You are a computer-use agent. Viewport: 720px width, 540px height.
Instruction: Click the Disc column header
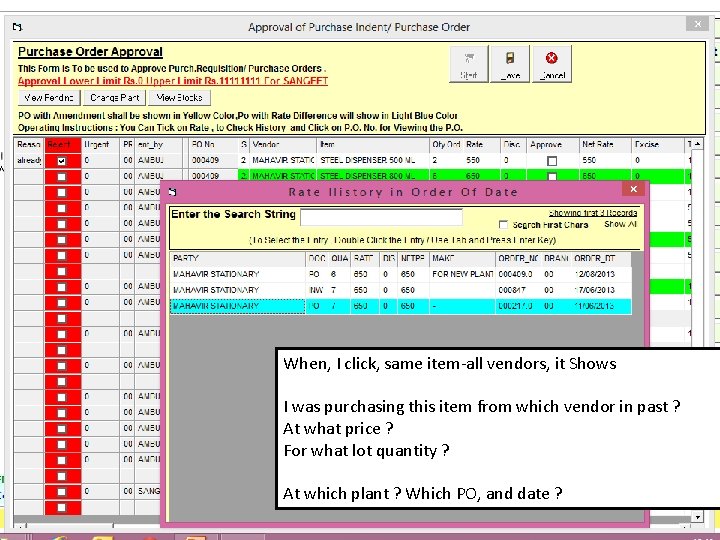tap(513, 145)
